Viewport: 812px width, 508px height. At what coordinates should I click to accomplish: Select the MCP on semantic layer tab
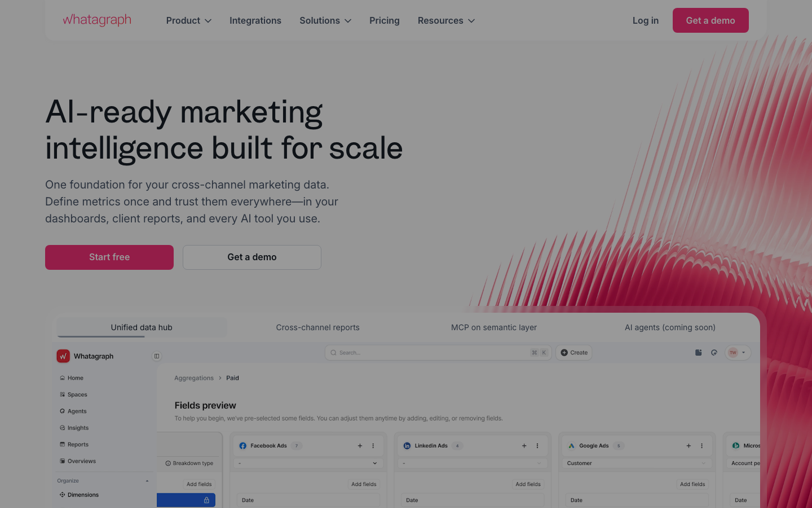point(494,327)
